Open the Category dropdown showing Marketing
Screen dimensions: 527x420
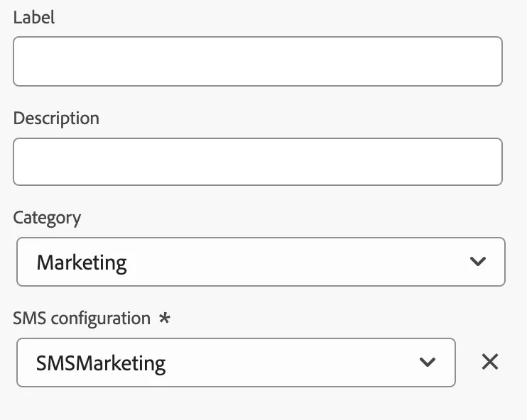261,262
